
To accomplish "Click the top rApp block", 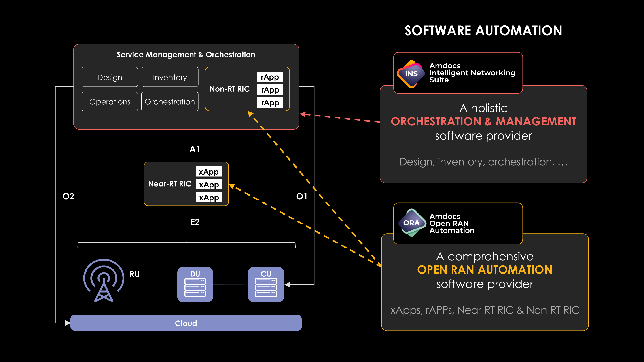I will pyautogui.click(x=270, y=77).
